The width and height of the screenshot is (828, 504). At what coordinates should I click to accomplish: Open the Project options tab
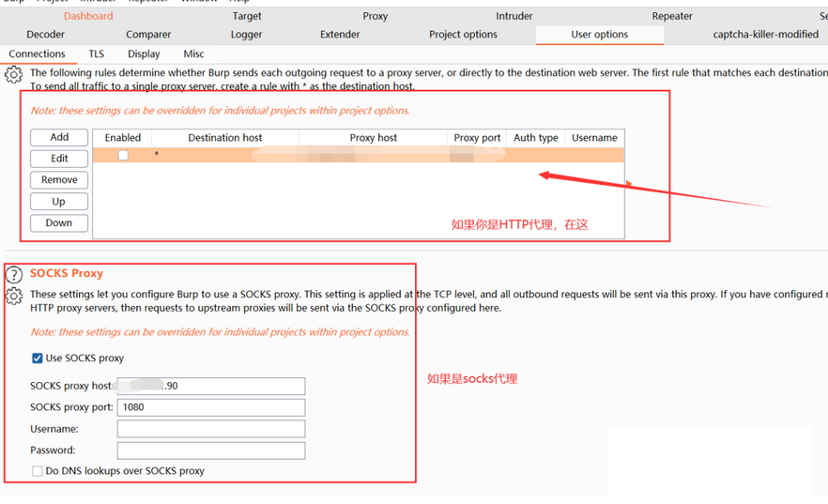463,35
